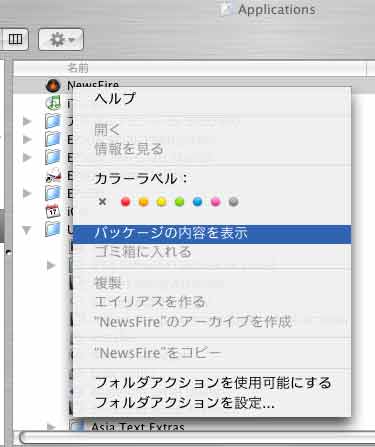Expand the folder directly below iTunes

click(27, 121)
